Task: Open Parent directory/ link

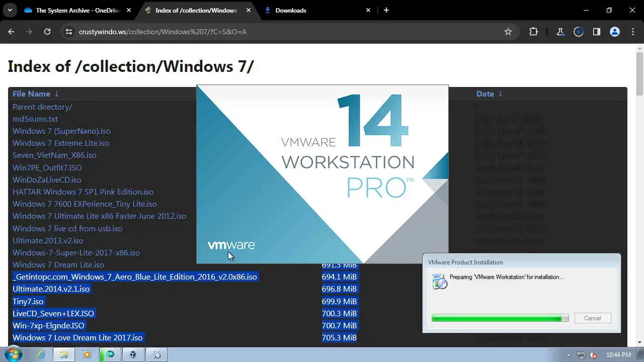Action: pos(42,107)
